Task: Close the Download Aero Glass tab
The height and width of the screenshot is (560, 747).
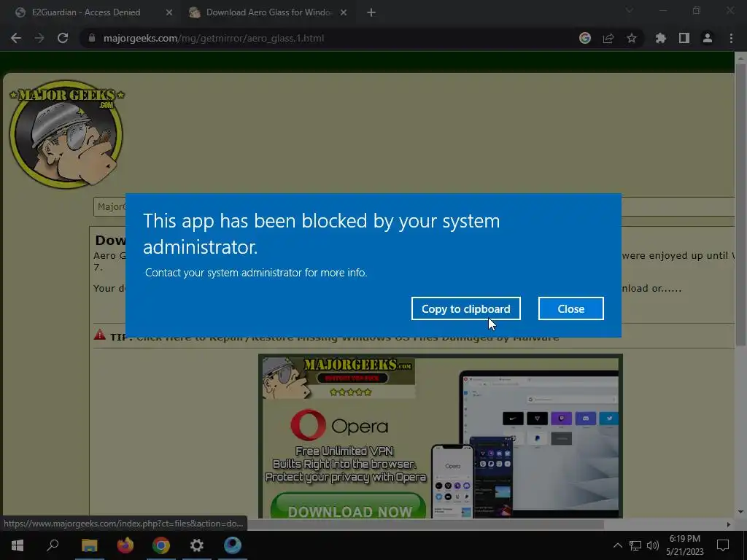Action: pyautogui.click(x=344, y=12)
